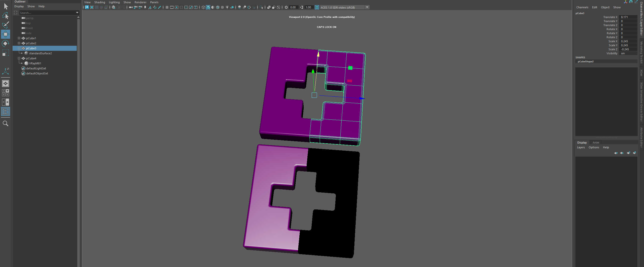Open the Attribute Editor side tab
Image resolution: width=644 pixels, height=267 pixels.
pos(641,137)
